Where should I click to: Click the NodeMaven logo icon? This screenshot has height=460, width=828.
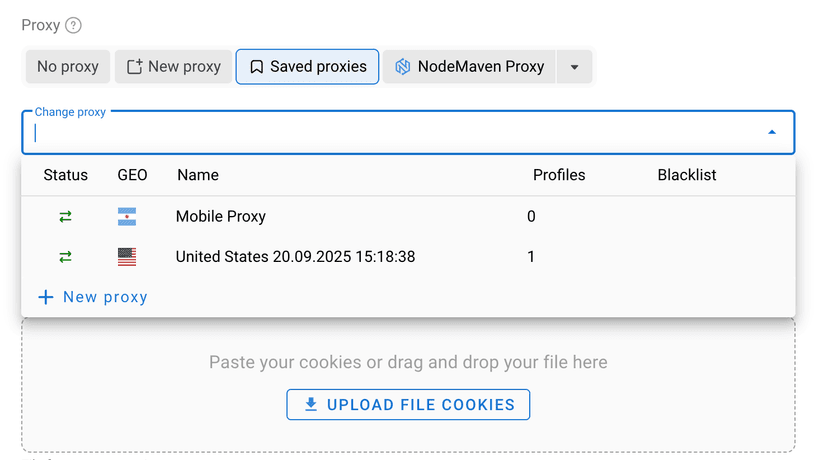point(403,67)
